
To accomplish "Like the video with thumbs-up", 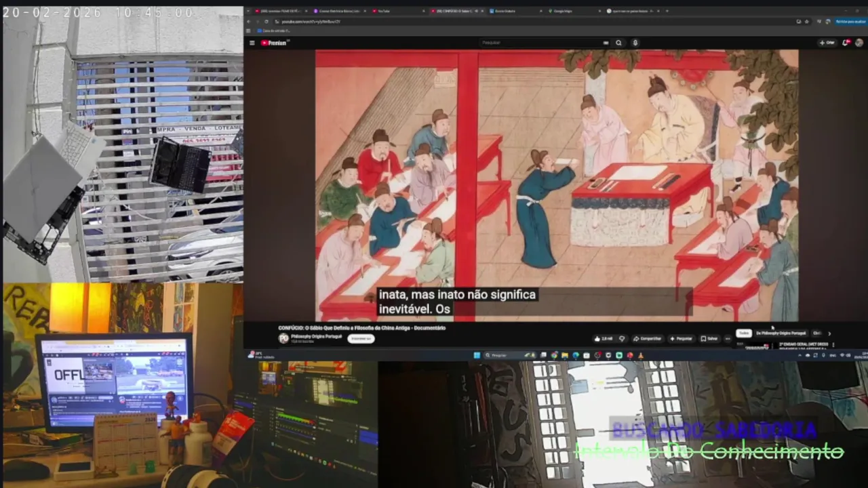I will [x=604, y=338].
